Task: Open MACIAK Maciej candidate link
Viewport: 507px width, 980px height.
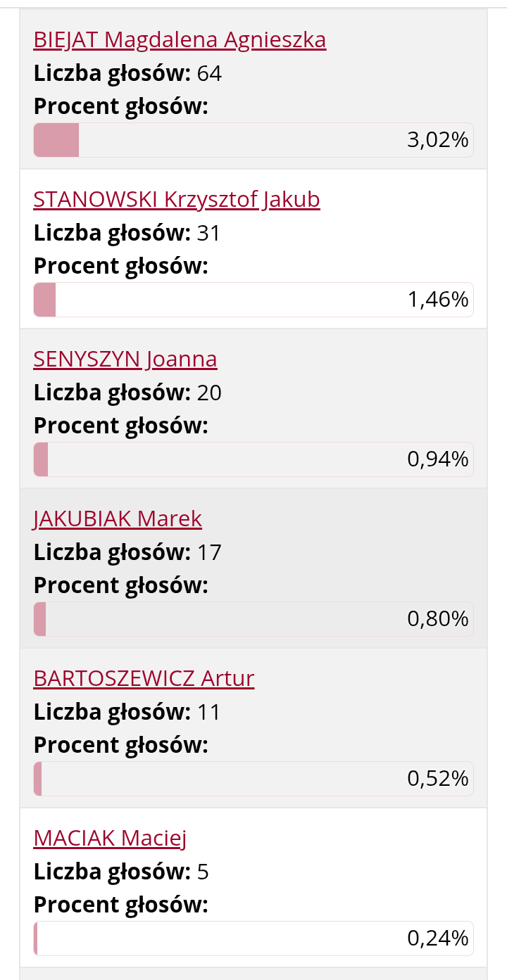Action: point(110,839)
